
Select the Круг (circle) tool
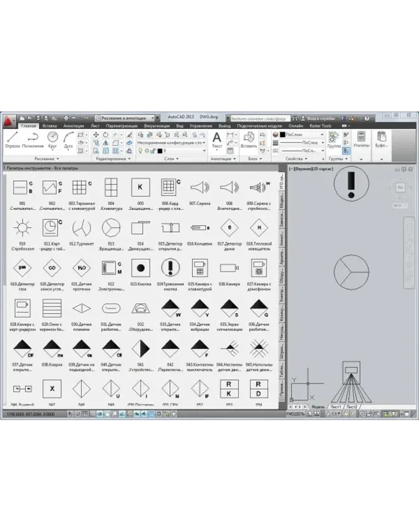click(52, 139)
